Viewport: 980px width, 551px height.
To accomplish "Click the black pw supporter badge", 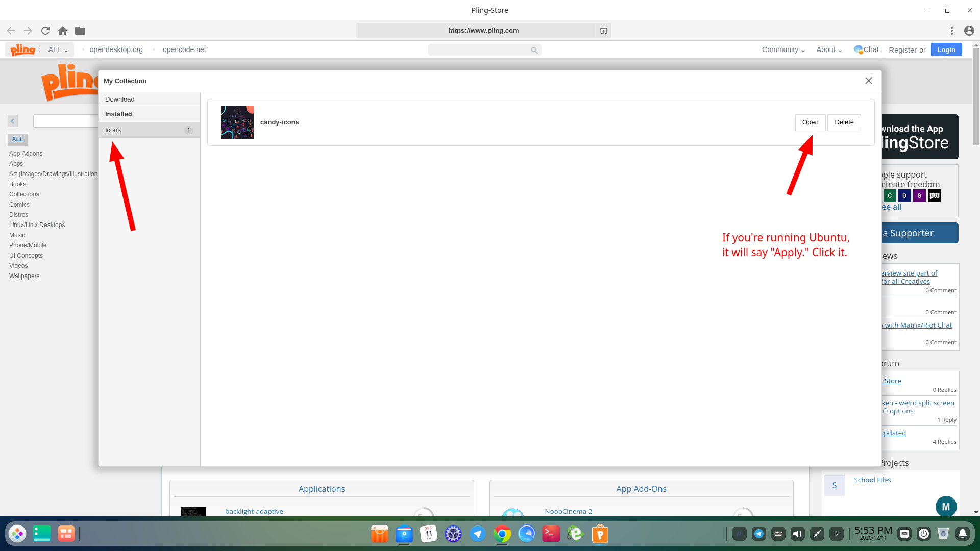I will pos(934,196).
